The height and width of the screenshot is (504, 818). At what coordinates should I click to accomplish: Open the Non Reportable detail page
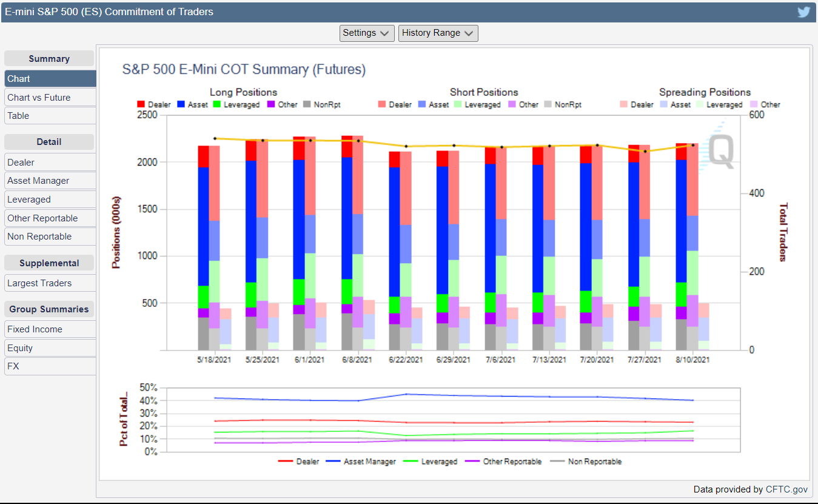[x=50, y=236]
